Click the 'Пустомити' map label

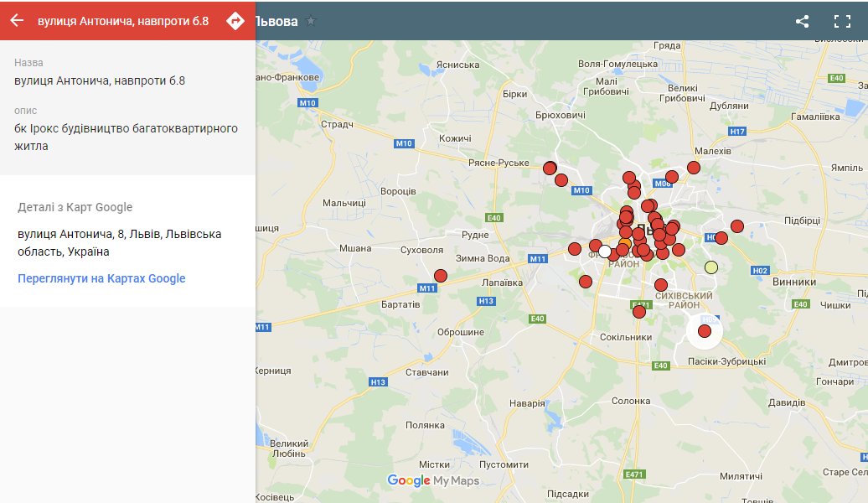click(x=504, y=464)
